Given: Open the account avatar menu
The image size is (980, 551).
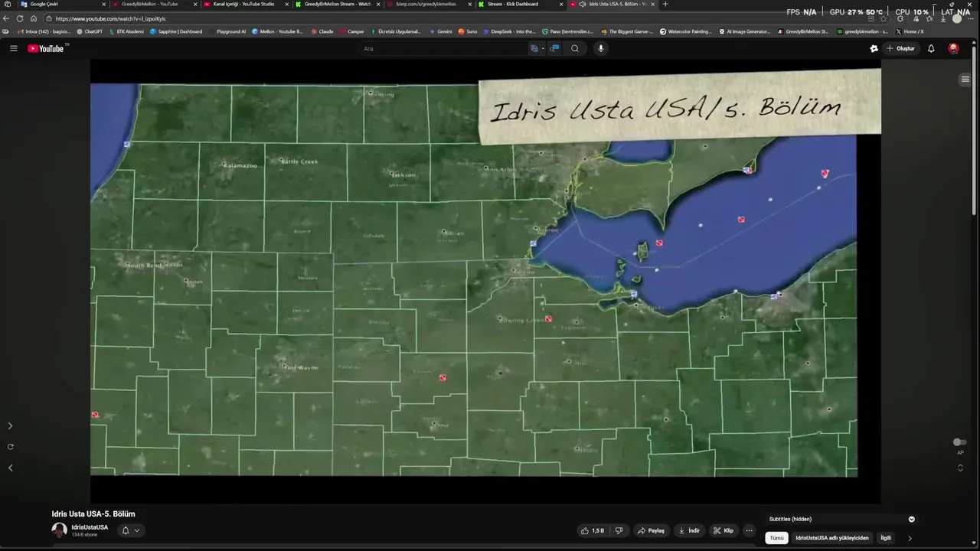Looking at the screenshot, I should [x=953, y=48].
